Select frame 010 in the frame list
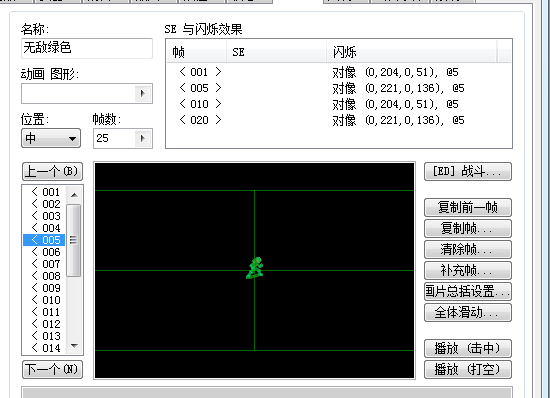Viewport: 550px width, 398px height. pyautogui.click(x=44, y=300)
